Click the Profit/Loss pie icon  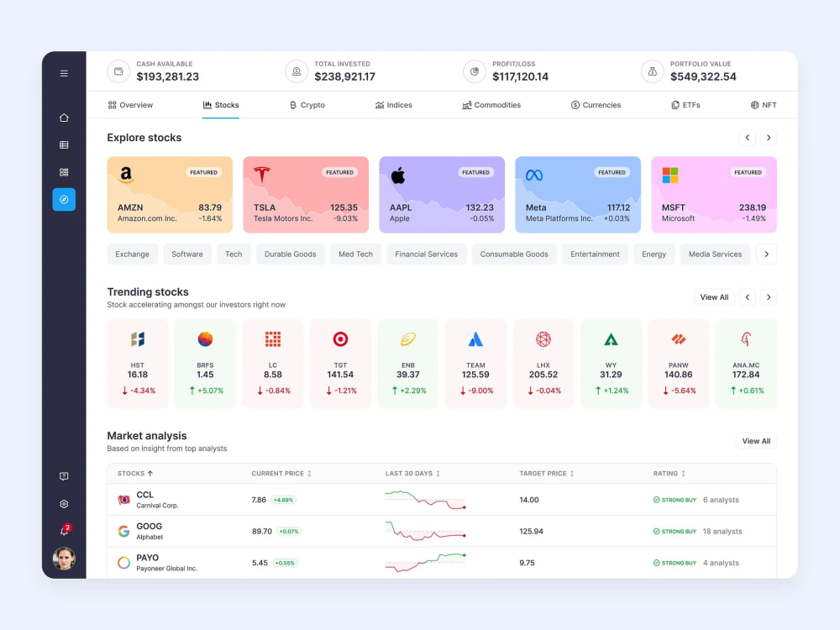474,71
